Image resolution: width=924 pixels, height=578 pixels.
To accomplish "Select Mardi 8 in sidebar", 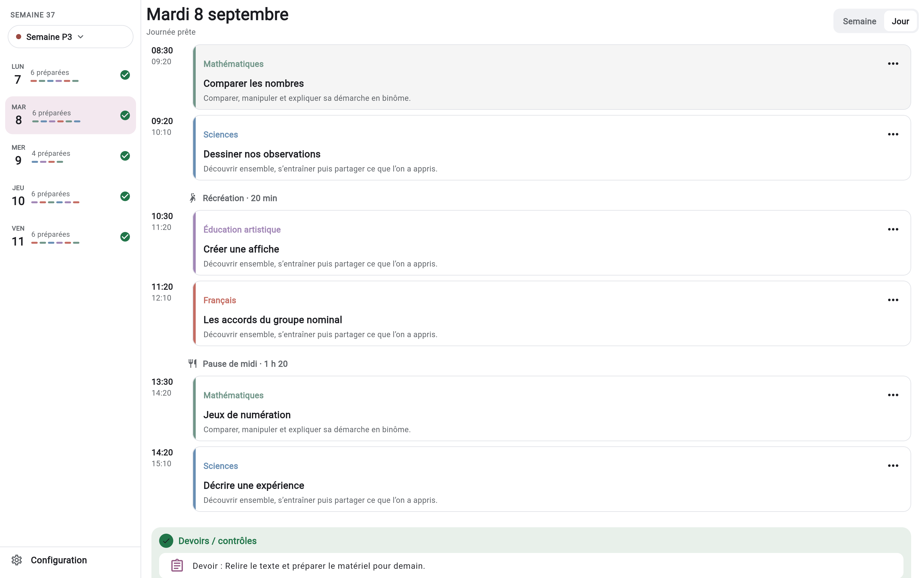I will coord(71,115).
